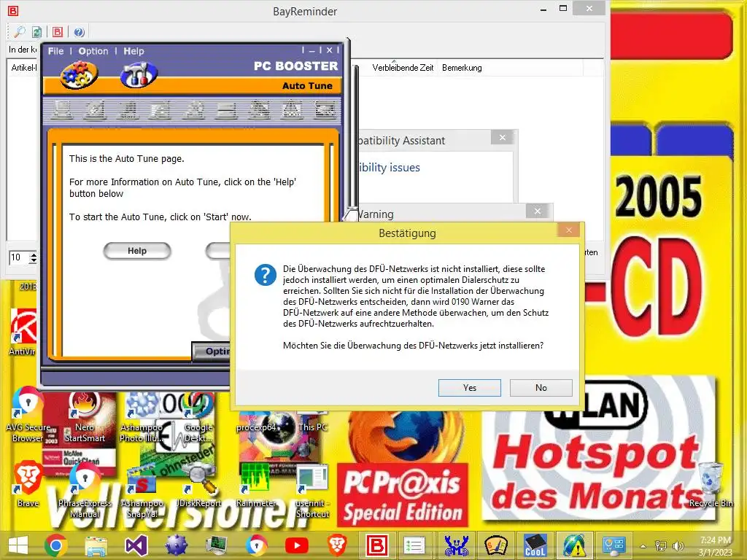Click Yes in the Bestätigung dialog

click(x=469, y=388)
